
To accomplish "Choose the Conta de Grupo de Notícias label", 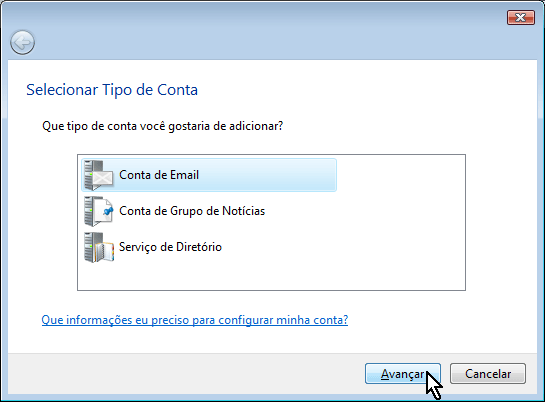I will pos(192,211).
